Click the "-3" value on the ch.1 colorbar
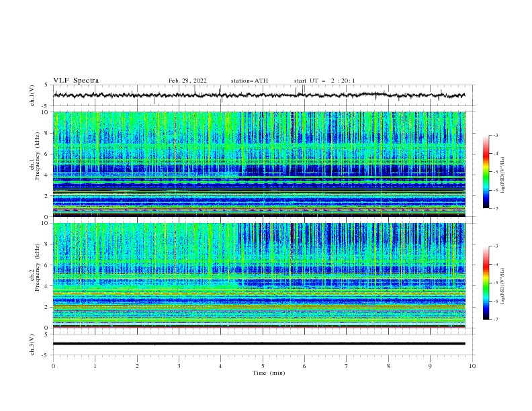This screenshot has width=532, height=411. tap(495, 135)
